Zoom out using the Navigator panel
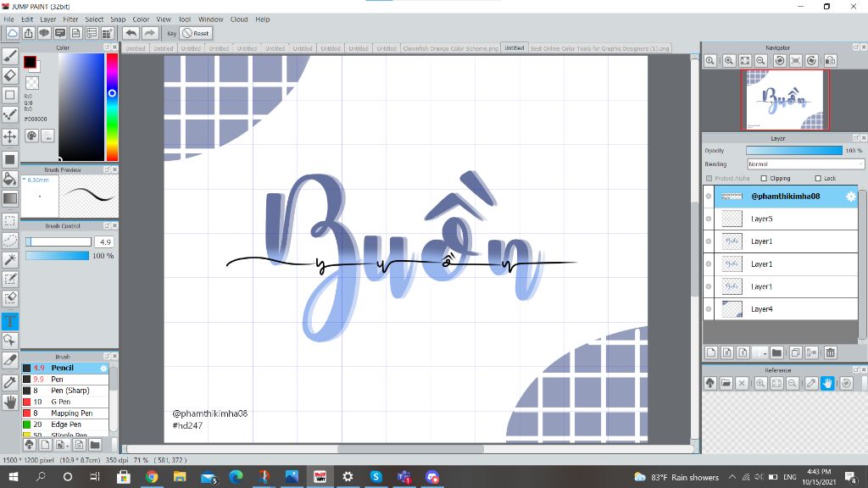 coord(761,61)
